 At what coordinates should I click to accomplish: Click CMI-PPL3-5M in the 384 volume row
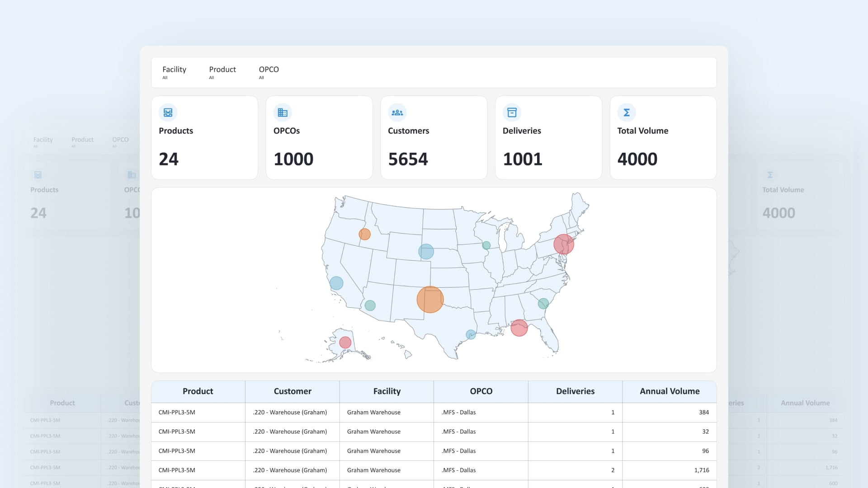coord(177,413)
